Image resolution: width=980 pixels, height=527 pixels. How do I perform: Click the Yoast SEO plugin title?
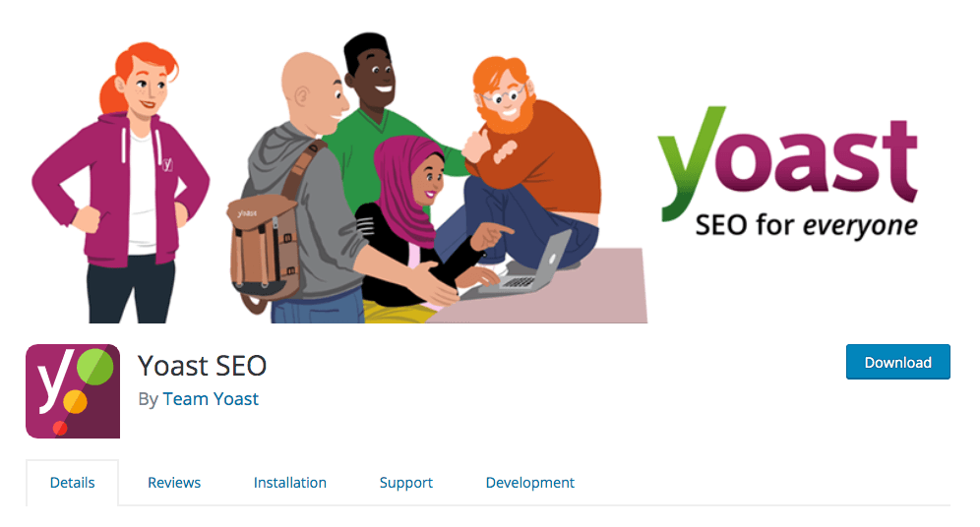click(203, 366)
